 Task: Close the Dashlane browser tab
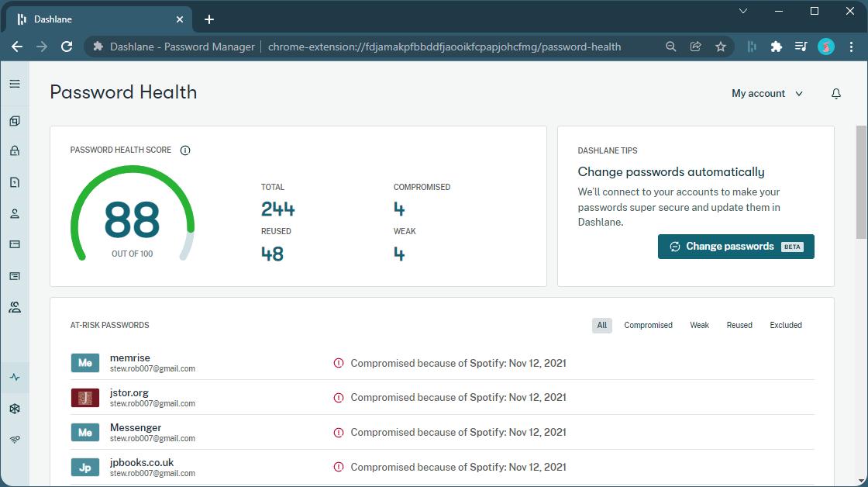click(179, 19)
